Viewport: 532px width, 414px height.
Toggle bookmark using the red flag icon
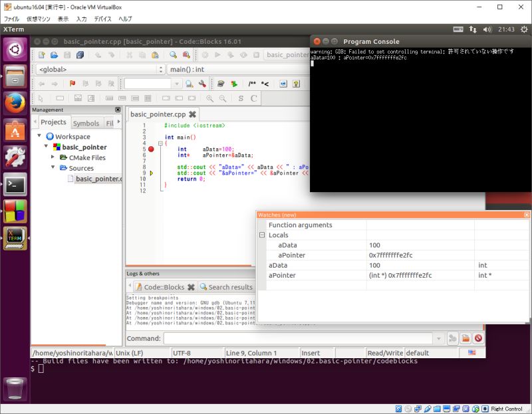tap(72, 84)
